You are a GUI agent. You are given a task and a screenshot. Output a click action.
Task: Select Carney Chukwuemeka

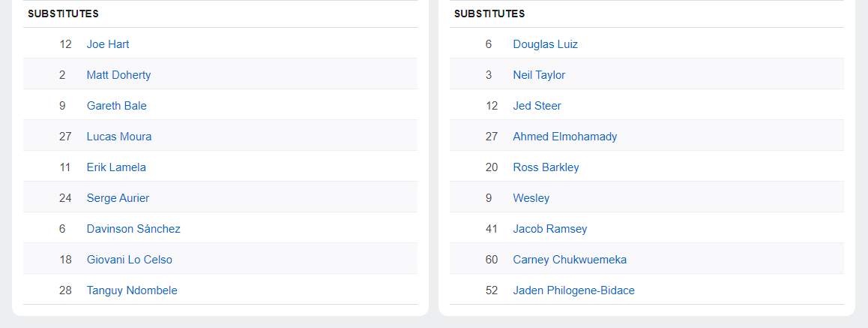coord(570,260)
